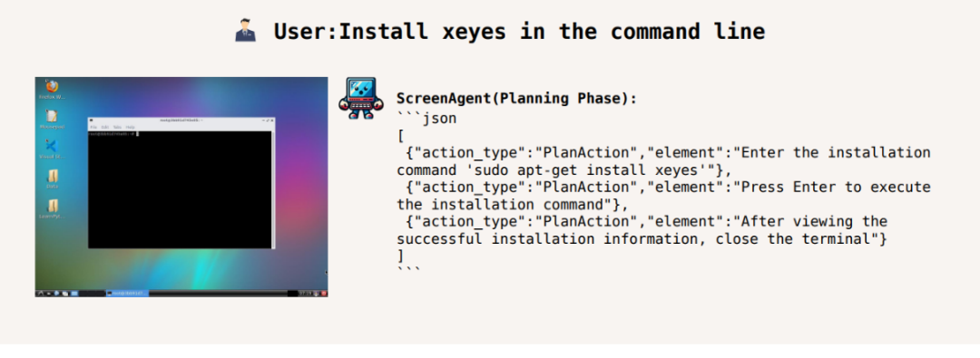Viewport: 980px width, 358px height.
Task: Open the Edit menu in terminal
Action: pyautogui.click(x=105, y=128)
